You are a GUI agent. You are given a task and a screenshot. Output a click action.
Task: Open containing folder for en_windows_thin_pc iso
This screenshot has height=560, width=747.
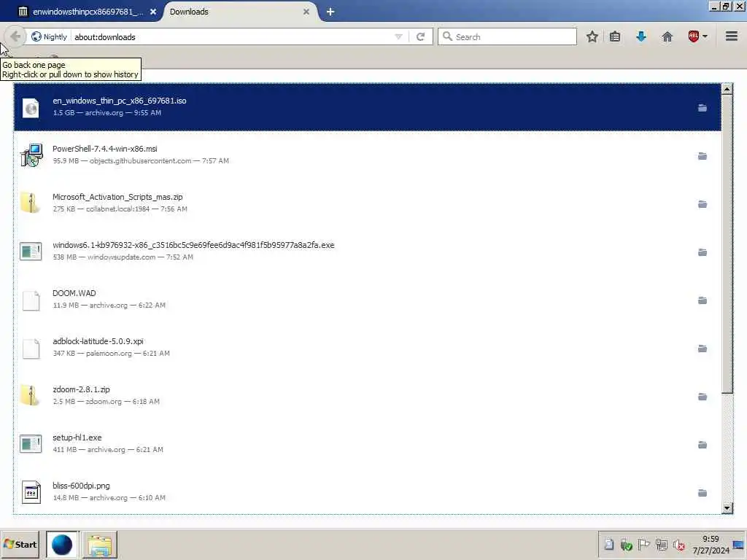[703, 108]
